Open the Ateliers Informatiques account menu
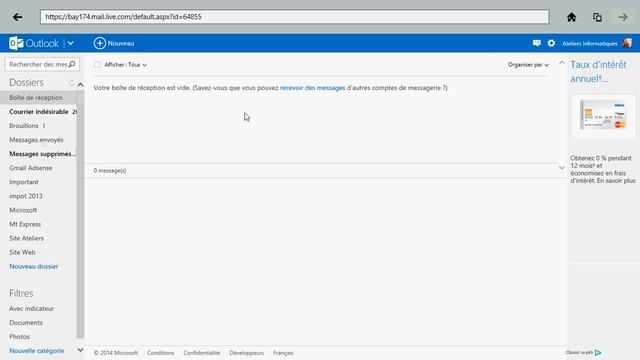 point(589,43)
